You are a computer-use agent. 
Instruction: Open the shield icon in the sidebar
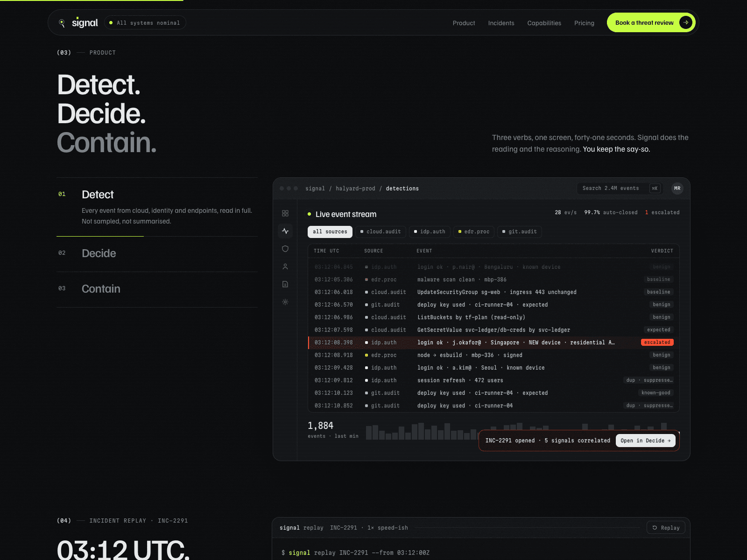tap(285, 249)
